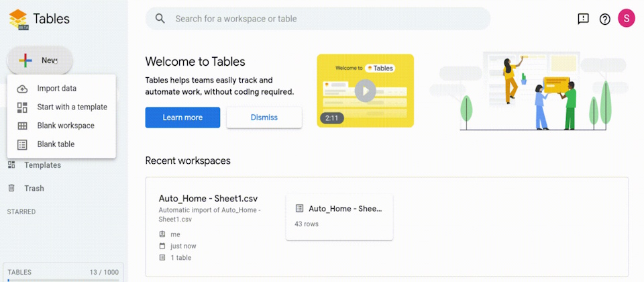Click the Templates icon in sidebar
This screenshot has height=282, width=644.
pos(11,165)
